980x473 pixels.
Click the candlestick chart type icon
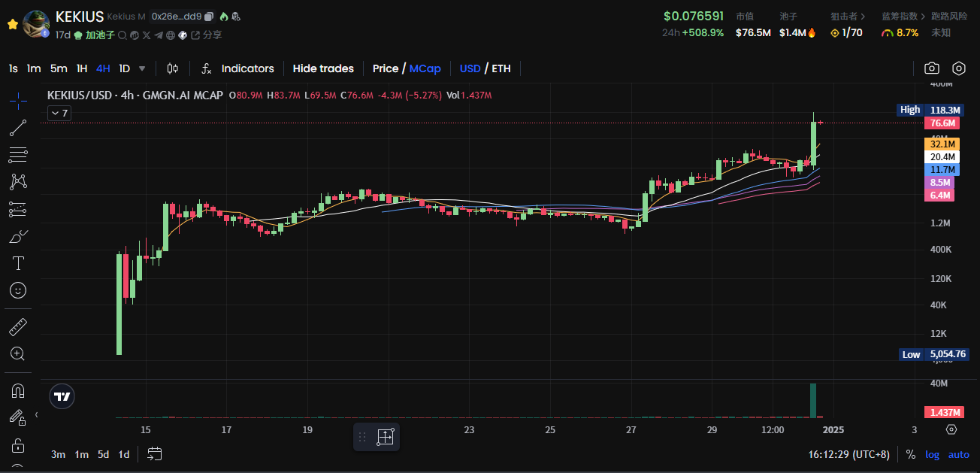[x=172, y=68]
